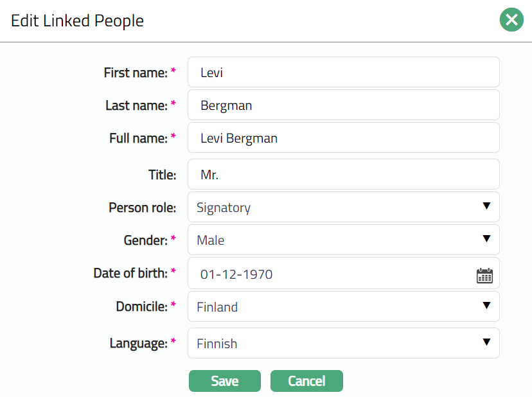Click the 'Last name:' label

(x=136, y=105)
